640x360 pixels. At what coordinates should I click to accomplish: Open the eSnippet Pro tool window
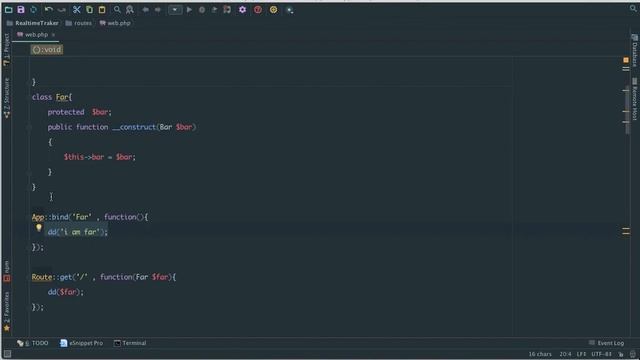81,343
